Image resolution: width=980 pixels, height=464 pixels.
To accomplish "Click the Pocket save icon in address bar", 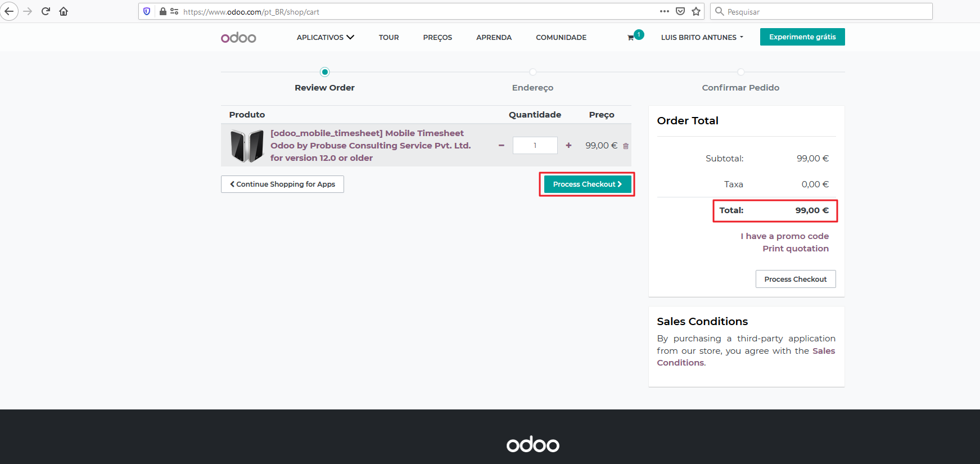I will point(680,11).
